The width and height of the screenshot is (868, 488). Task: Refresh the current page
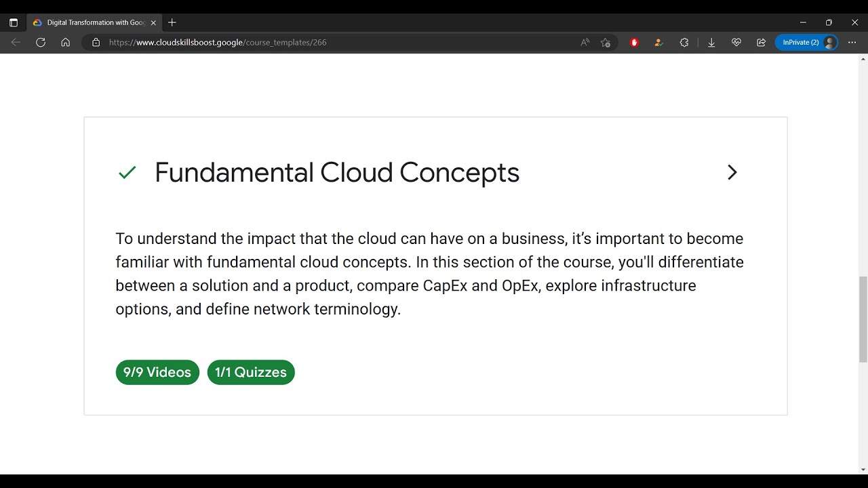[41, 42]
